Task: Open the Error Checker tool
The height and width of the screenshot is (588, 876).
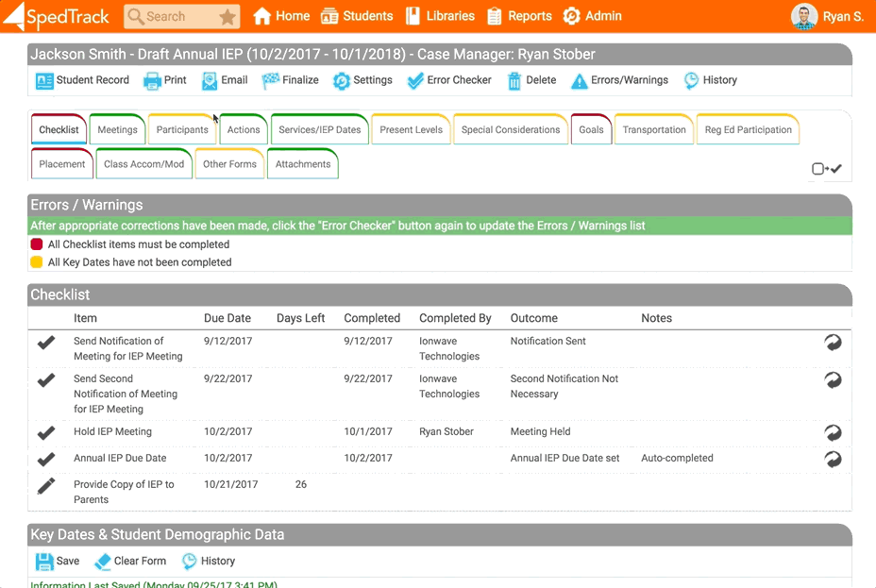Action: (x=415, y=81)
